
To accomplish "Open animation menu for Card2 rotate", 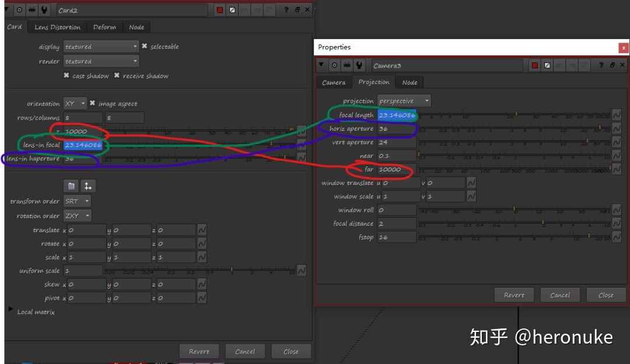I will (202, 243).
